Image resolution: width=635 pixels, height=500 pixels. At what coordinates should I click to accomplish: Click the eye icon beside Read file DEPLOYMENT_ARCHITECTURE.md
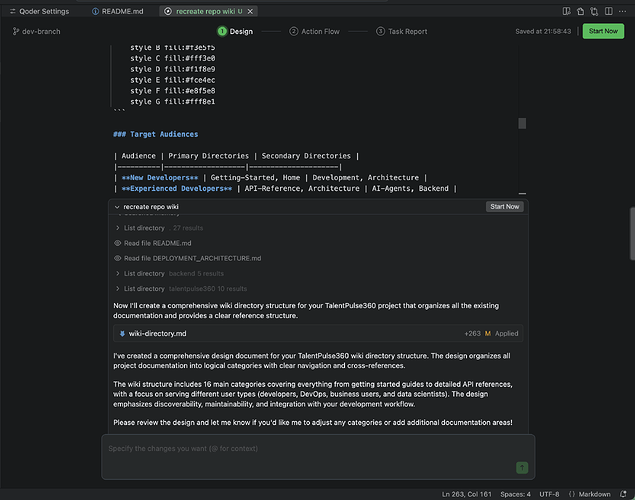click(118, 258)
